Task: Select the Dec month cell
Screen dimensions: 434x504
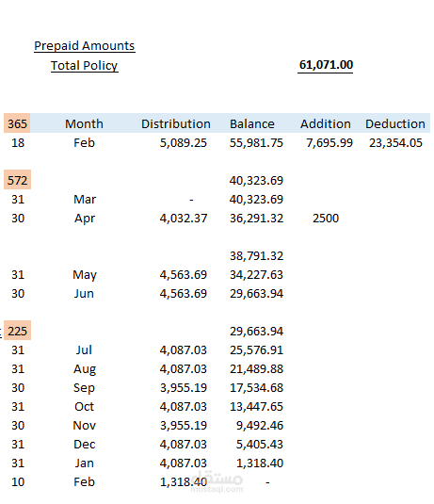Action: (84, 445)
